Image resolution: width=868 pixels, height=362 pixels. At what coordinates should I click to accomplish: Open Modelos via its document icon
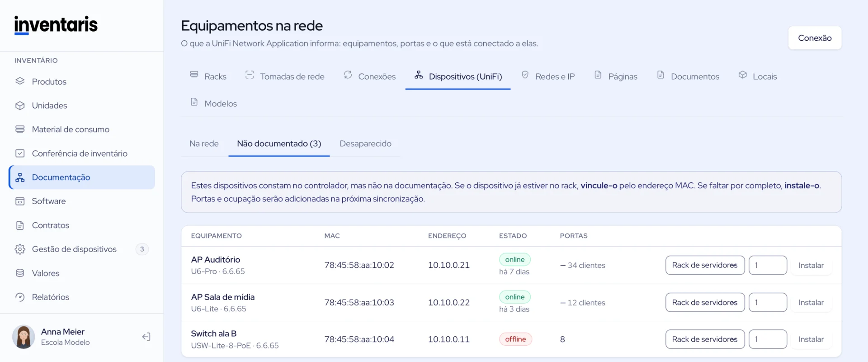click(x=194, y=102)
